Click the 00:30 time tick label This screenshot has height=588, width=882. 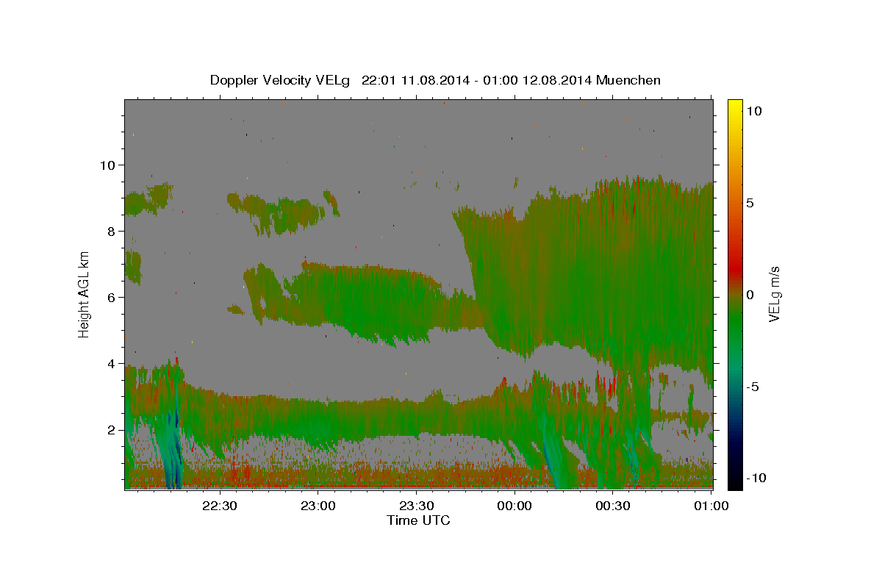pos(613,506)
